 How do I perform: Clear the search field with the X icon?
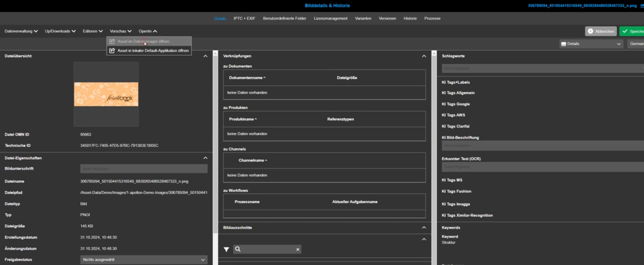tap(298, 249)
